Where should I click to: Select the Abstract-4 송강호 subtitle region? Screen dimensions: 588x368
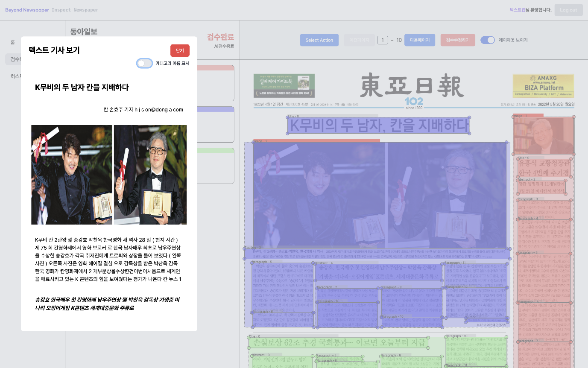378,272
